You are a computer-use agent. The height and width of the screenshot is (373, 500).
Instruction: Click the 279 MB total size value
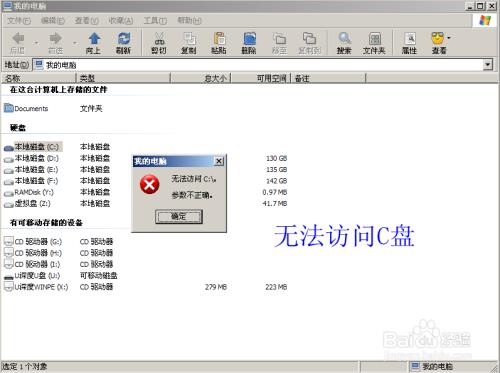coord(216,287)
